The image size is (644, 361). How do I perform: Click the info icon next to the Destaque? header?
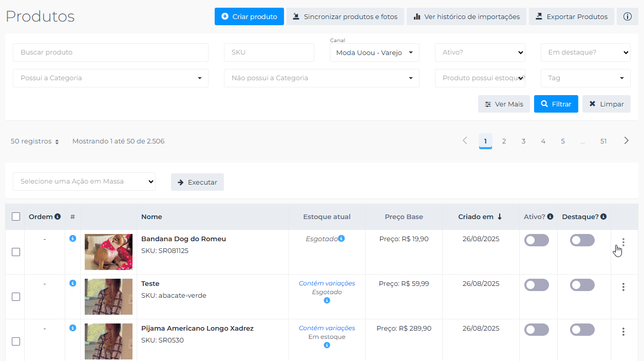(603, 216)
